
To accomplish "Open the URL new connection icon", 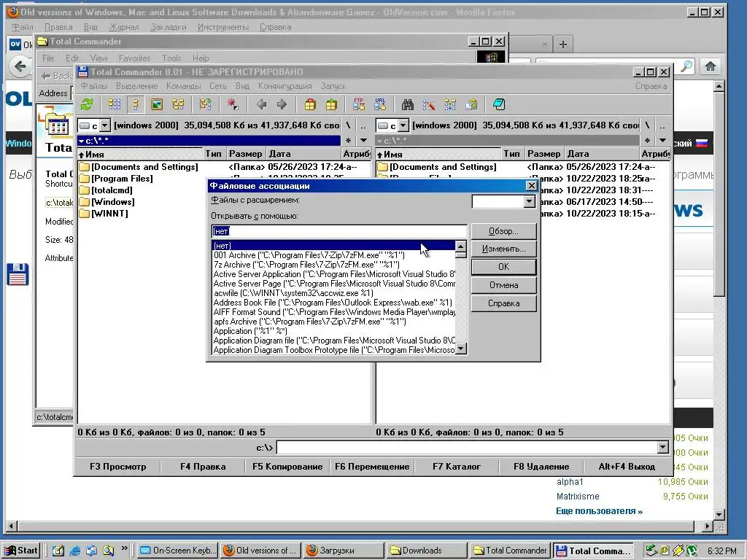I will [380, 104].
